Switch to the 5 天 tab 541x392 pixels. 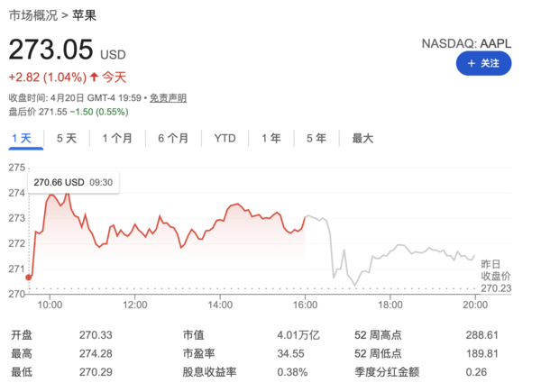[67, 139]
